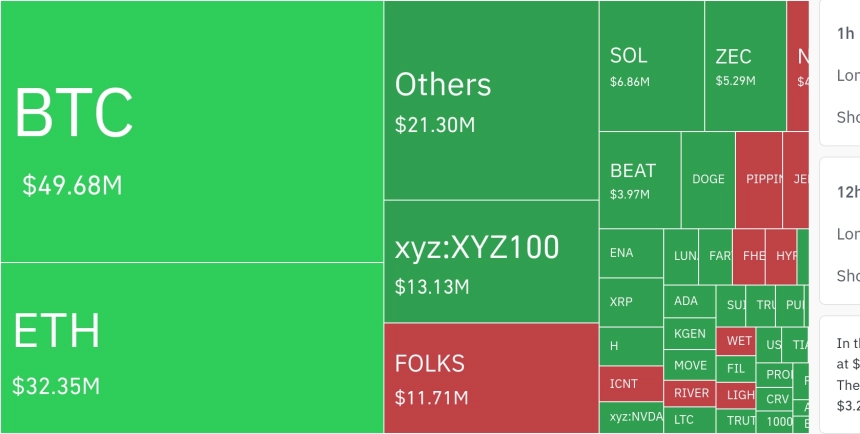Click the MOVE tile
Viewport: 860px width, 434px height.
(x=689, y=365)
